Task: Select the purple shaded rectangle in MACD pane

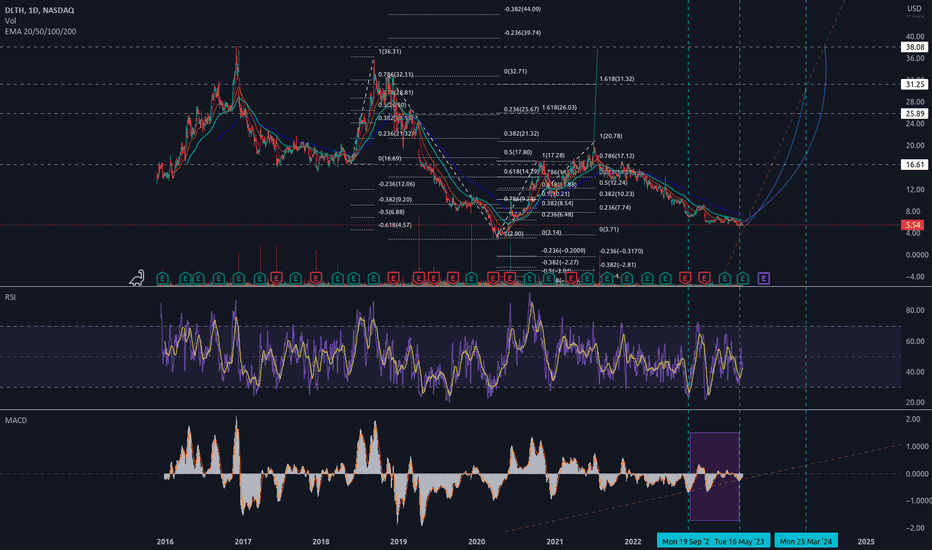Action: coord(714,476)
